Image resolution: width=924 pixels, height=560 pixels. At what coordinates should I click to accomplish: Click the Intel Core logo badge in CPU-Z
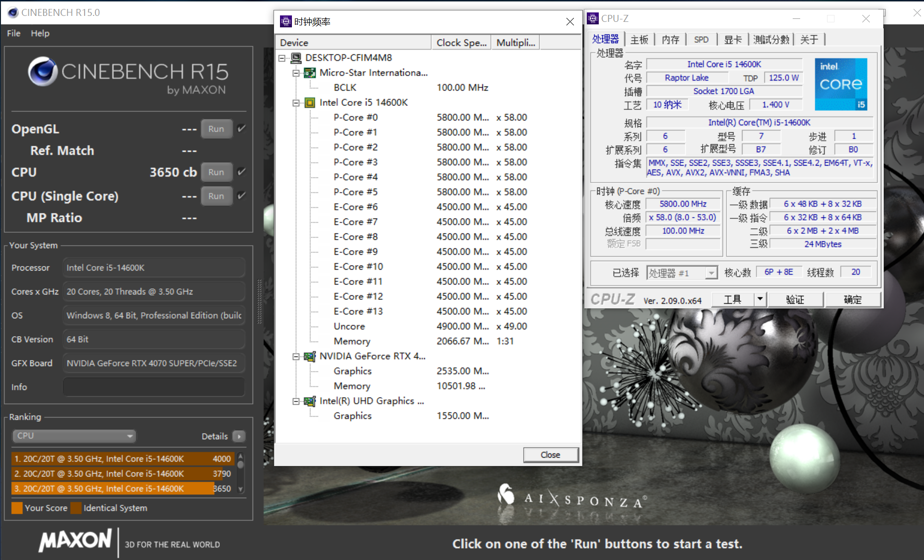[840, 84]
